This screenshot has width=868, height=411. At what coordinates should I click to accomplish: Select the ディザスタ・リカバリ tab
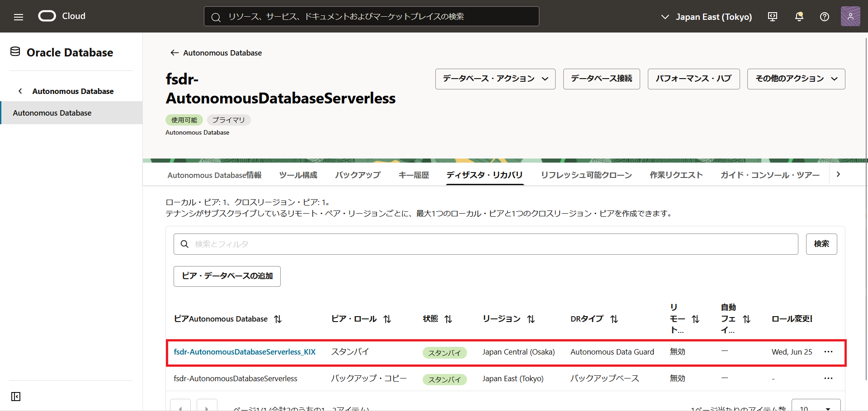point(485,175)
